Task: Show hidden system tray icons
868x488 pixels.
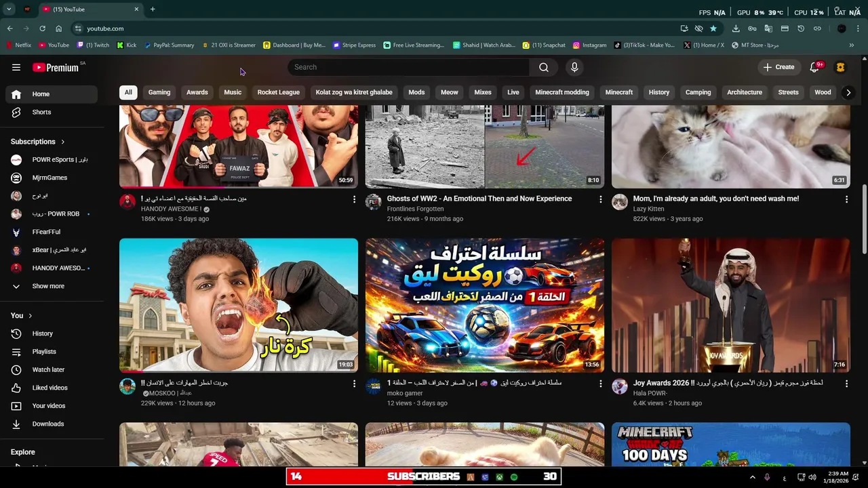Action: pyautogui.click(x=752, y=477)
